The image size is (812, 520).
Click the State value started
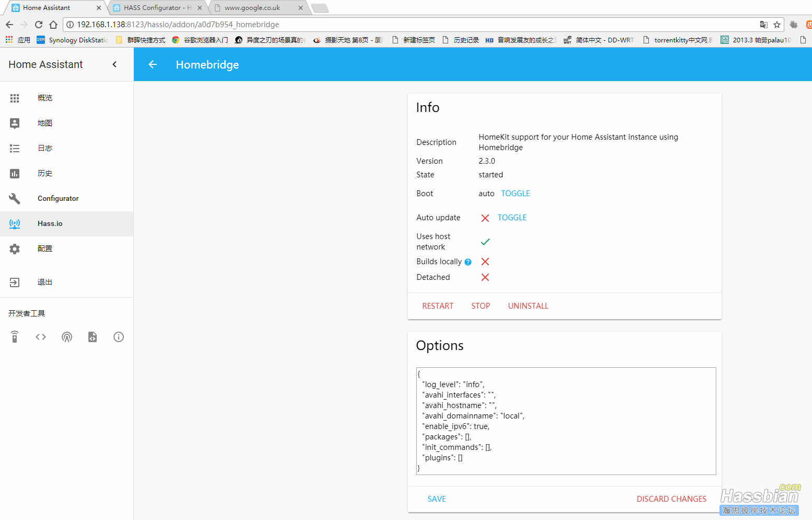[x=491, y=175]
